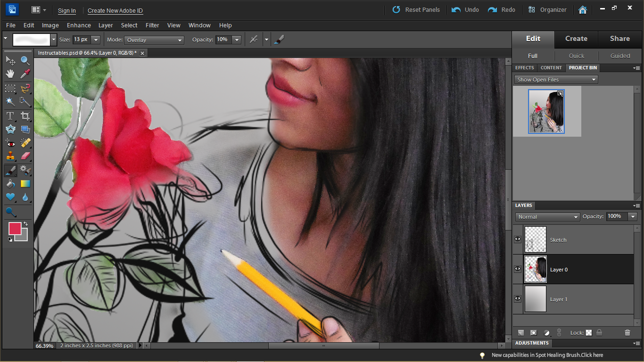Screen dimensions: 644x362
Task: Switch to the Share tab
Action: [x=620, y=39]
